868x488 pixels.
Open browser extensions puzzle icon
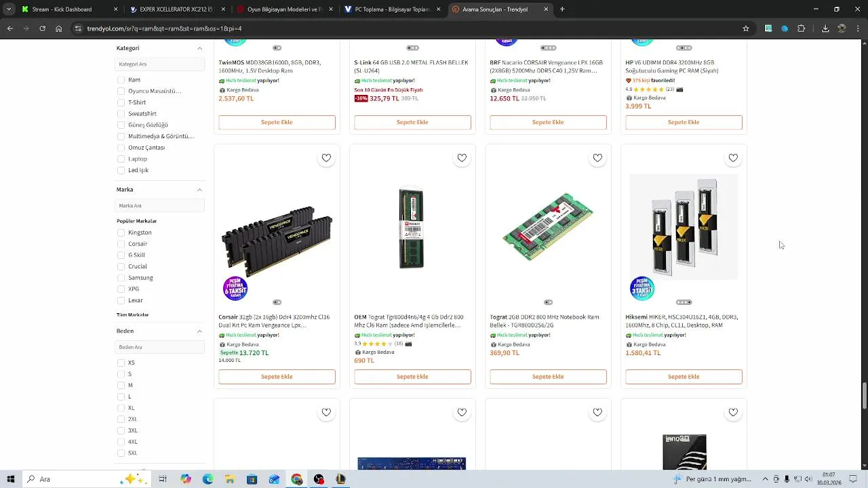click(x=802, y=28)
